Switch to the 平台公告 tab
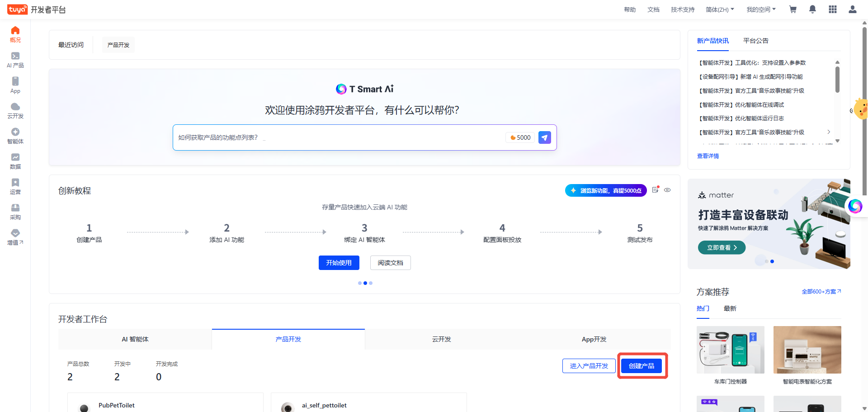 pos(755,41)
